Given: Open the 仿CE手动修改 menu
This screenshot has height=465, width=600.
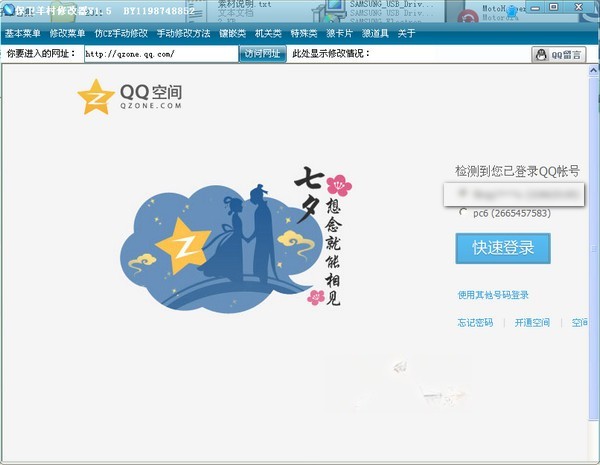Looking at the screenshot, I should point(121,33).
